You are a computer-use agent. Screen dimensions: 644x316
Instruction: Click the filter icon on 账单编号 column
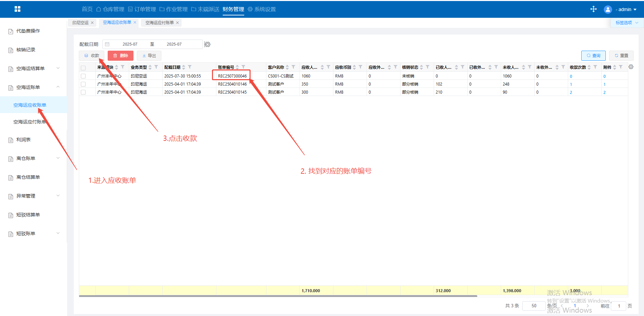(x=244, y=67)
